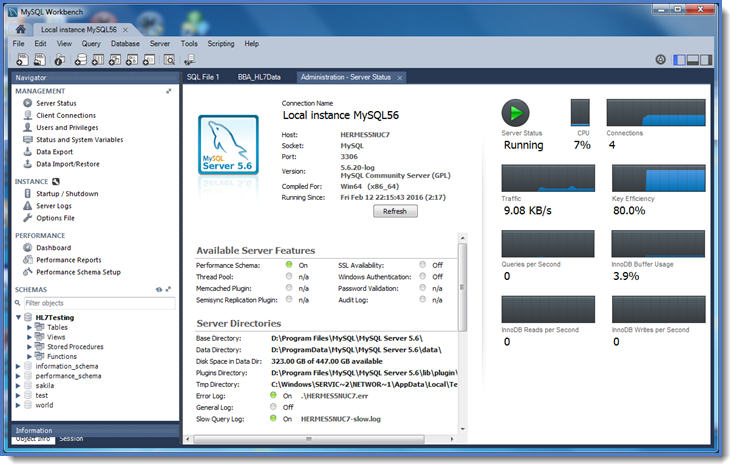The image size is (737, 471).
Task: Expand the Functions node
Action: pos(29,356)
